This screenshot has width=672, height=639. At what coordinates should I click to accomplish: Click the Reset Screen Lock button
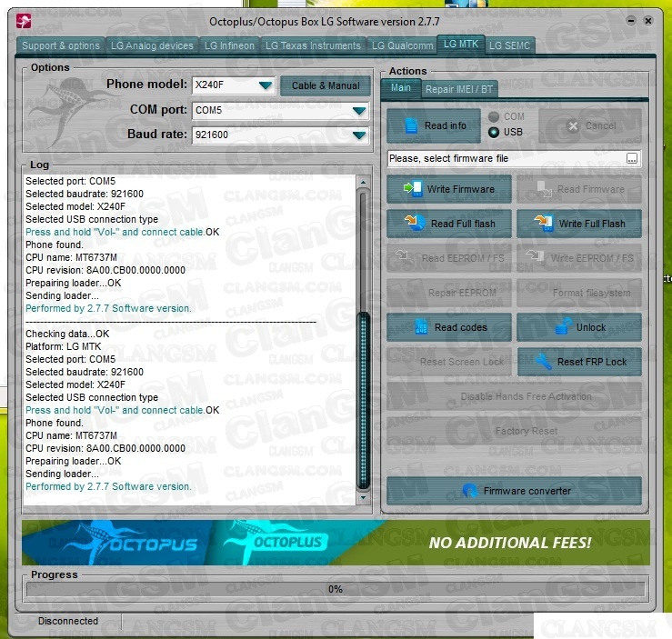tap(448, 362)
